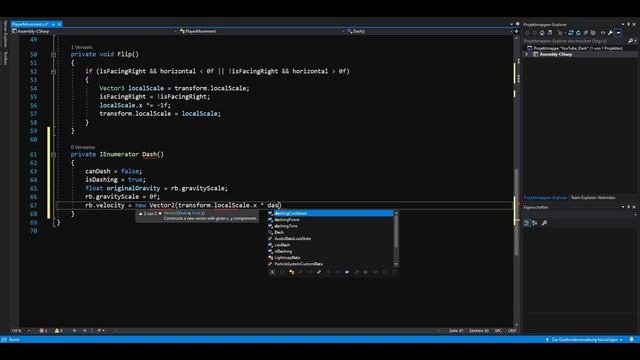Toggle the property wrench filter in IntelliSense

point(356,272)
